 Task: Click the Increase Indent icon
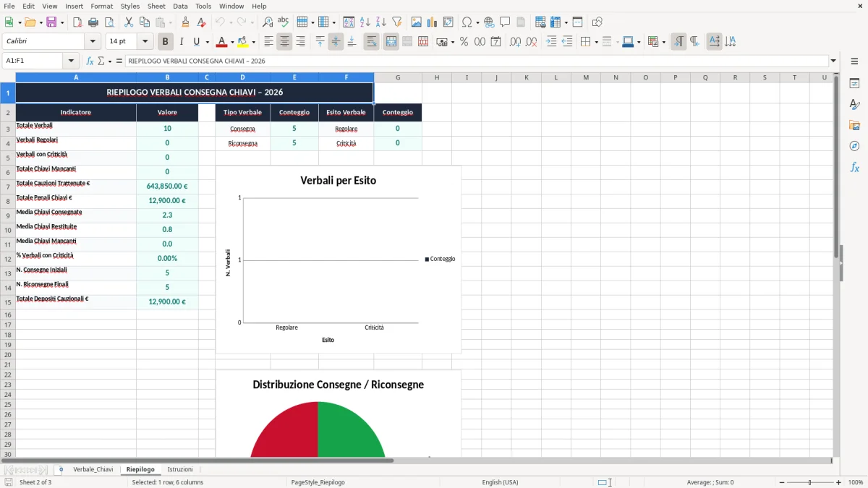point(551,42)
